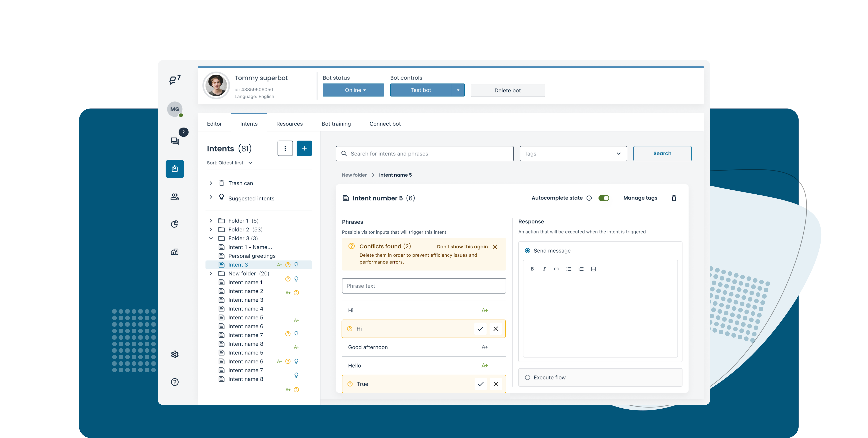Toggle bold formatting in the response editor

[x=532, y=269]
